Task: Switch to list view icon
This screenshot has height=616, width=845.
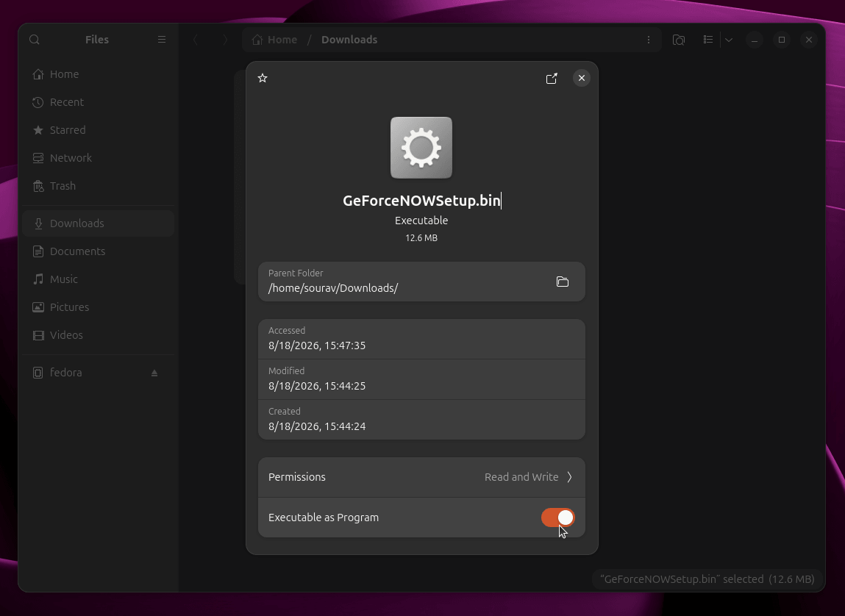Action: [x=708, y=40]
